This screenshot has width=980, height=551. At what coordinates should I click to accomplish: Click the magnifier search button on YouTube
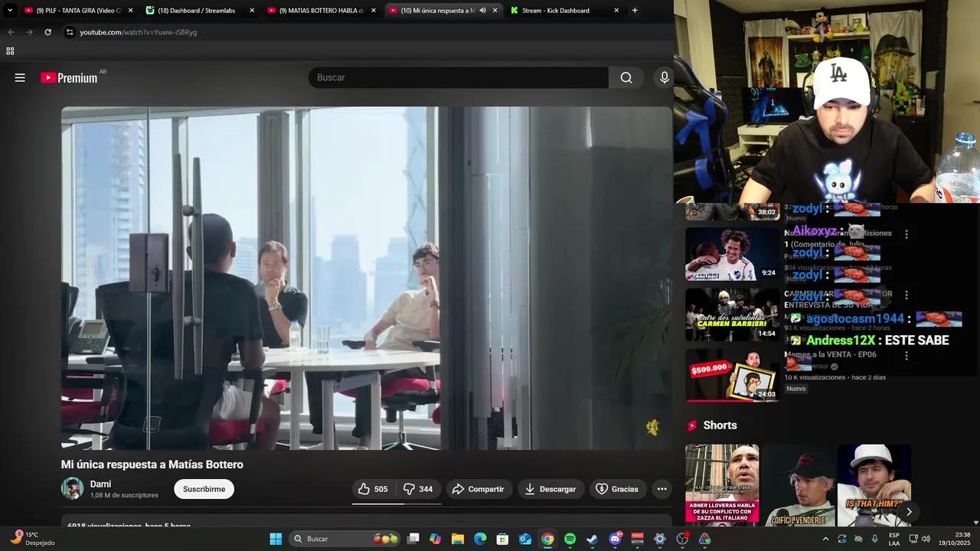[626, 77]
